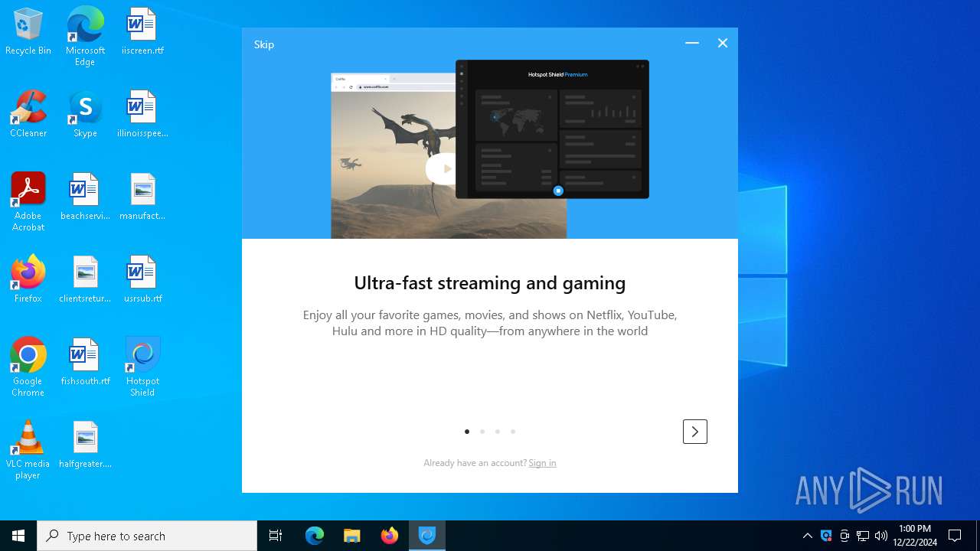This screenshot has height=551, width=980.
Task: Select the clientsretur... image file icon
Action: pyautogui.click(x=85, y=280)
